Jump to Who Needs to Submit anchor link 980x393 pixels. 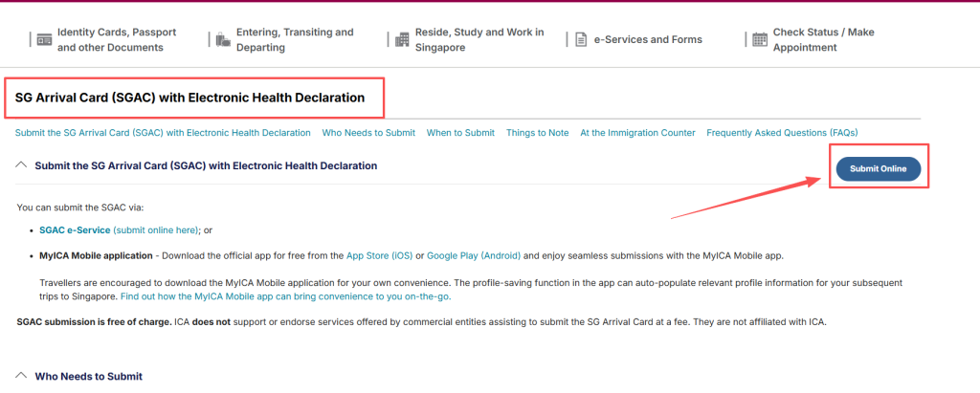click(368, 133)
